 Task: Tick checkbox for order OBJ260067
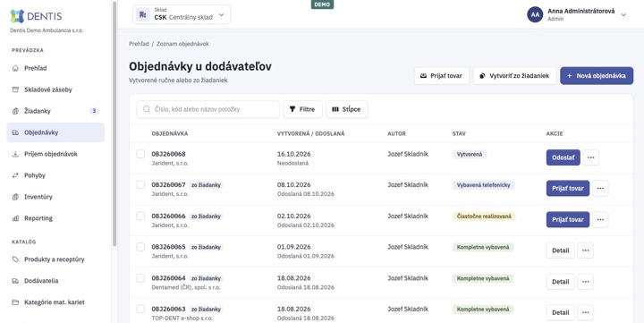(x=140, y=184)
